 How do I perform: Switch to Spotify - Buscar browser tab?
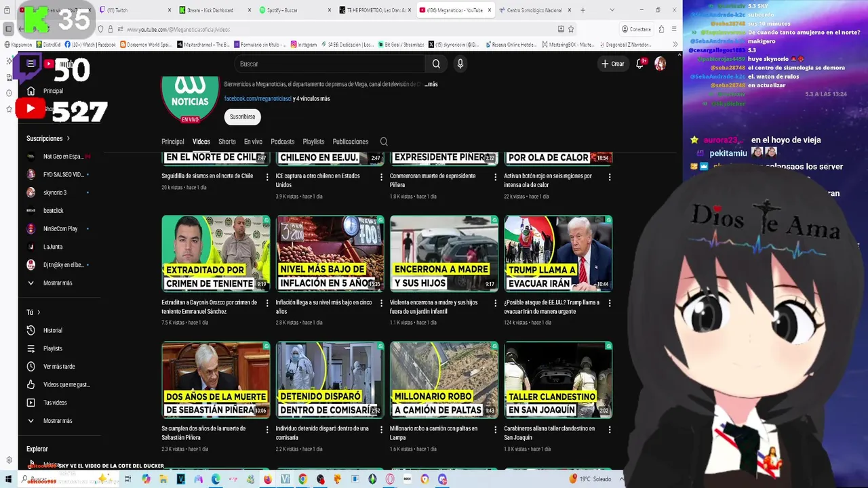coord(294,10)
